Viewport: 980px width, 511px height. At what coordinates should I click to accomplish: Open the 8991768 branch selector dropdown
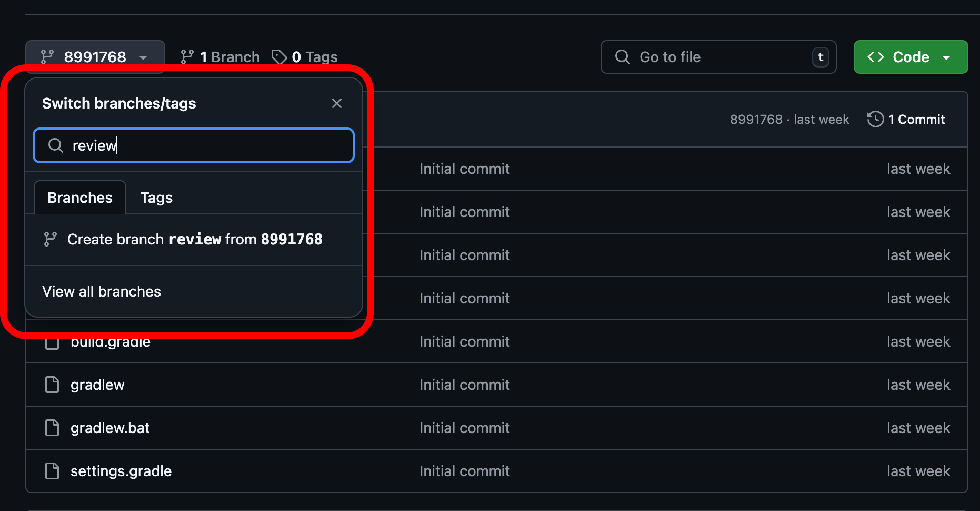tap(95, 56)
